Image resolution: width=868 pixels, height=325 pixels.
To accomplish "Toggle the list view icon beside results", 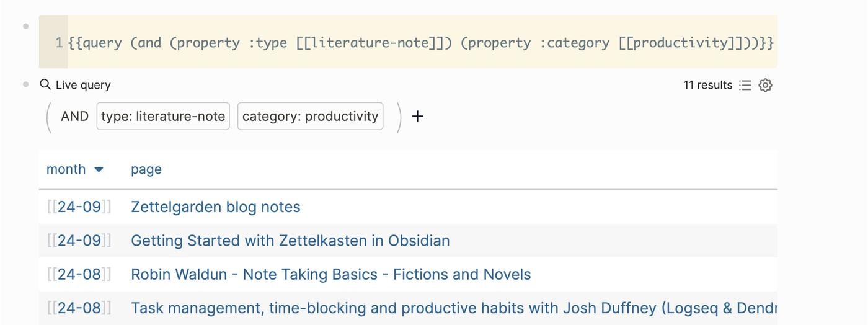I will click(x=745, y=86).
